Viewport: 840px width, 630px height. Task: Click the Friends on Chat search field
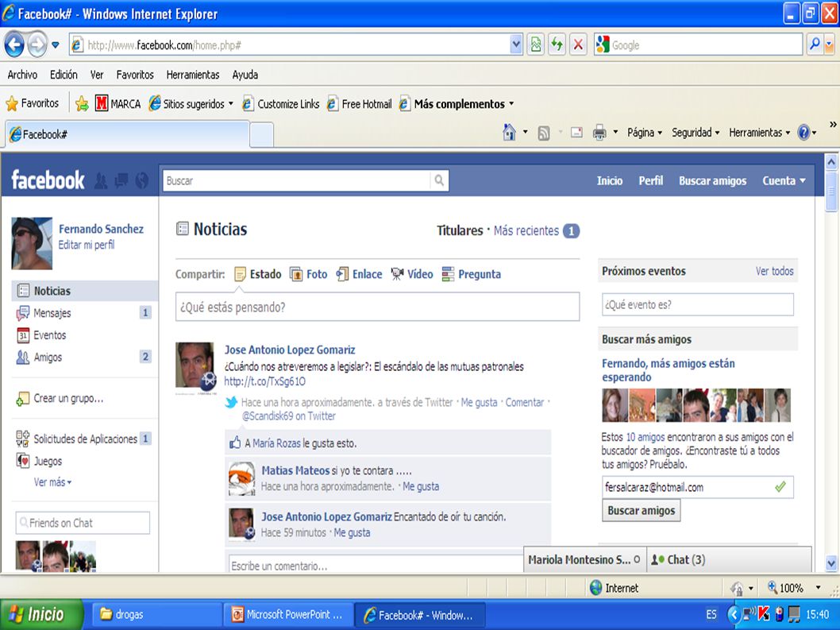click(x=83, y=523)
